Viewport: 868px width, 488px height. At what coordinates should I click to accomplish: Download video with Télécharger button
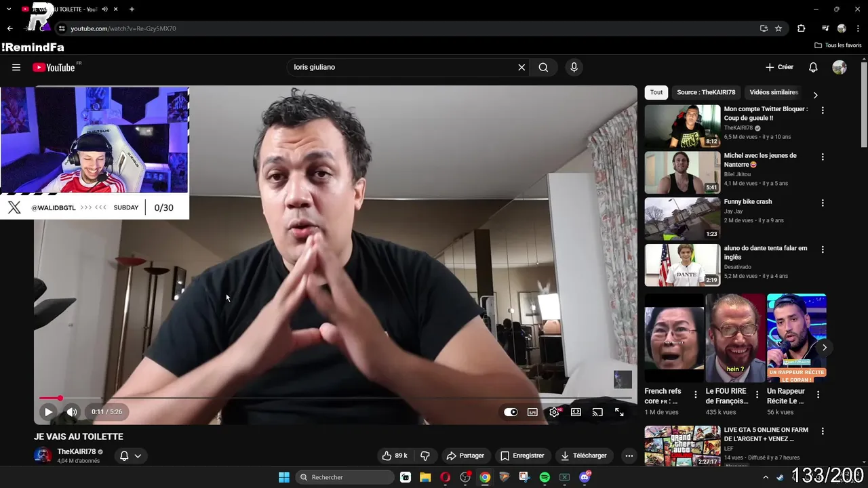coord(584,455)
